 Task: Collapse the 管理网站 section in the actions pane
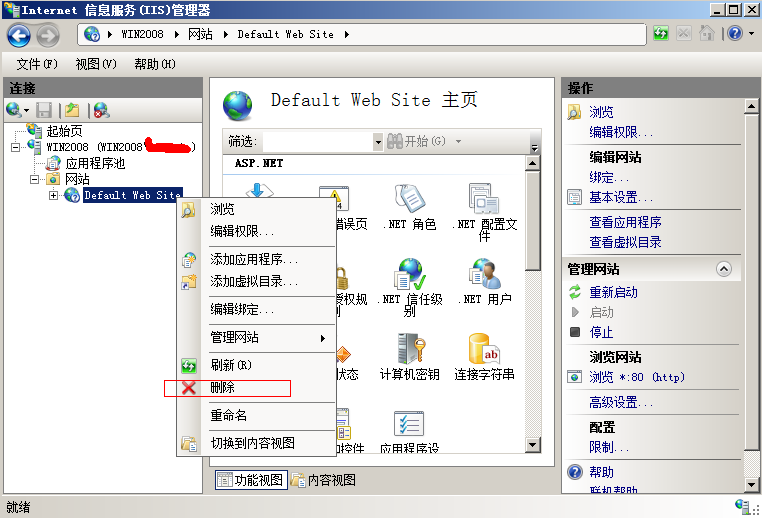pos(722,270)
